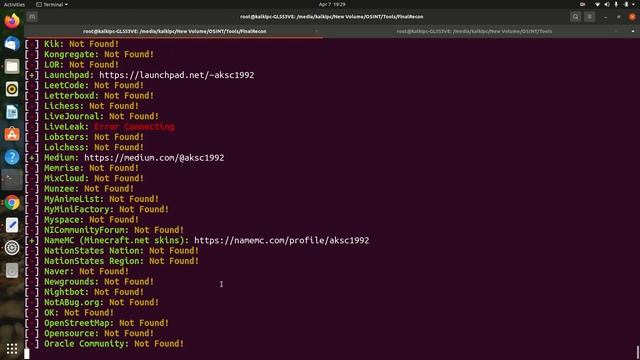This screenshot has width=640, height=360.
Task: Close the FinalRecon terminal tab
Action: coord(316,31)
